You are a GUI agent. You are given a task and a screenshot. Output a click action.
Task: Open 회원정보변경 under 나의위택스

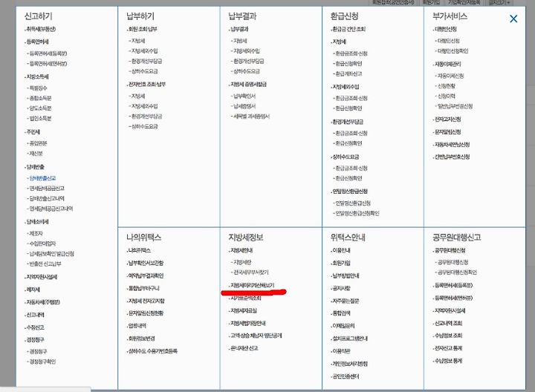pos(142,339)
